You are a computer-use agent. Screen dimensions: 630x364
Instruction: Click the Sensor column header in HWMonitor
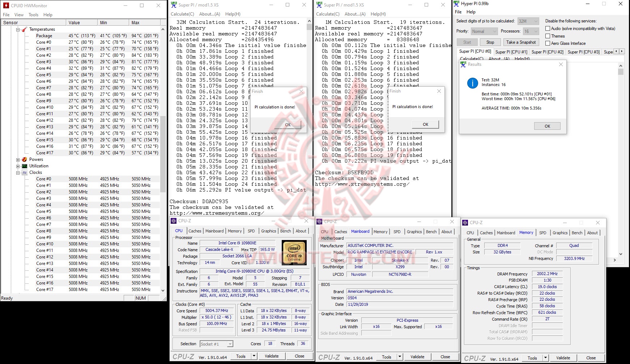click(x=33, y=22)
